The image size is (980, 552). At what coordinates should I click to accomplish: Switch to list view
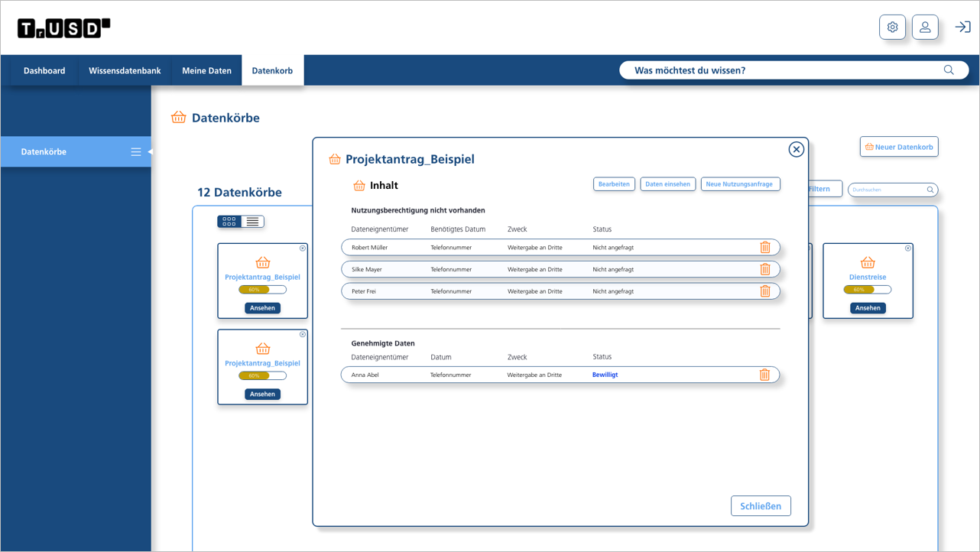pos(253,222)
